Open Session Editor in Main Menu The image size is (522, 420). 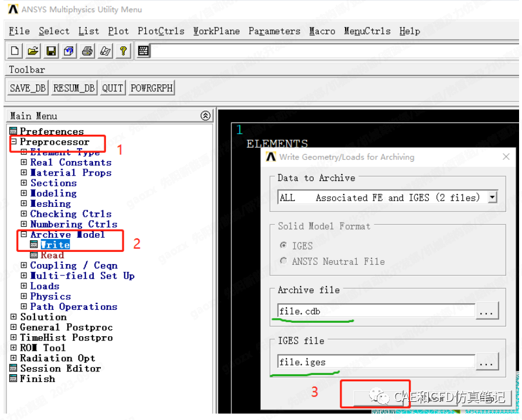60,368
